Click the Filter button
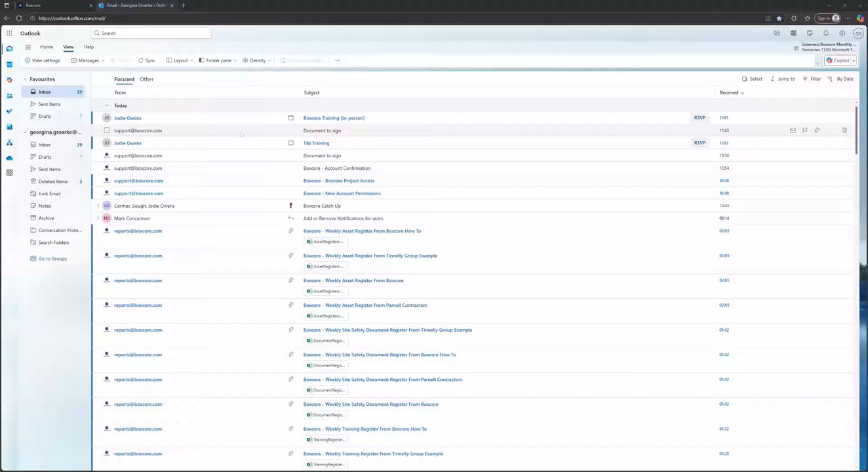This screenshot has height=472, width=868. (x=812, y=79)
